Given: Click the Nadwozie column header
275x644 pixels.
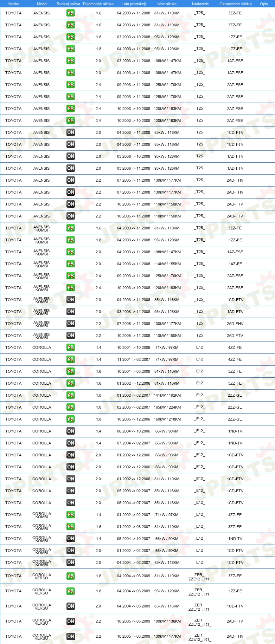Looking at the screenshot, I should point(200,4).
